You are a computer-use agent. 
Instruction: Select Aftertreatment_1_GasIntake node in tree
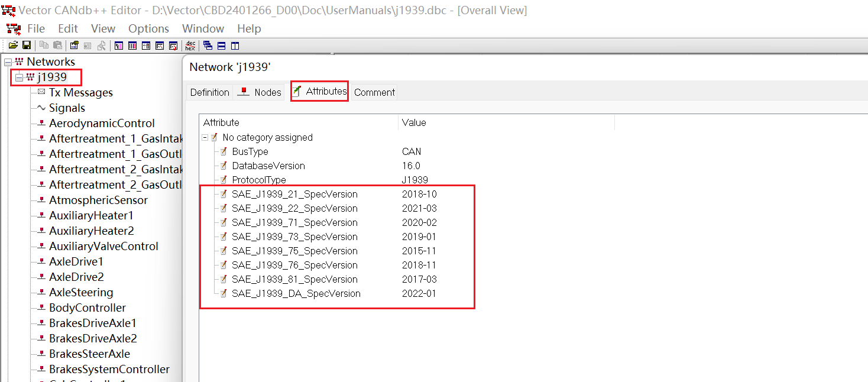115,138
